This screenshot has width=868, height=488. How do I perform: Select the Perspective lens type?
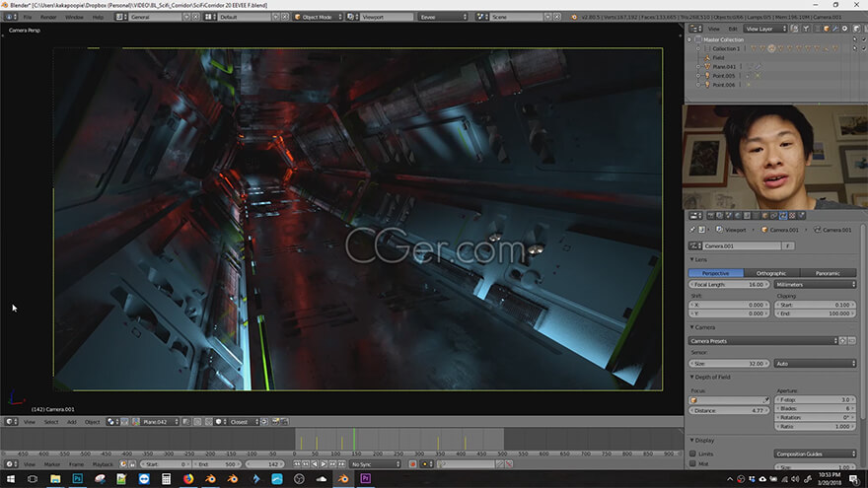pos(716,273)
